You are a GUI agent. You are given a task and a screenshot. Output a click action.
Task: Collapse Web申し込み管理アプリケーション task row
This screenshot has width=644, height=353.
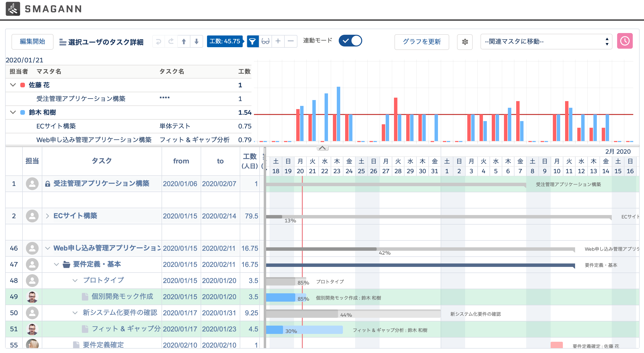click(x=47, y=249)
